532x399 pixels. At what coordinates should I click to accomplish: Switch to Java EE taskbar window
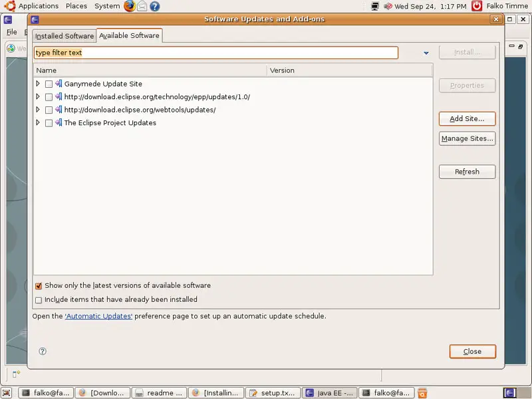329,393
